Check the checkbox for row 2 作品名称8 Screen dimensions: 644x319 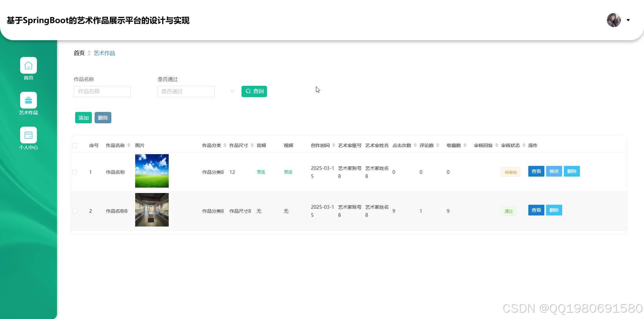tap(75, 211)
